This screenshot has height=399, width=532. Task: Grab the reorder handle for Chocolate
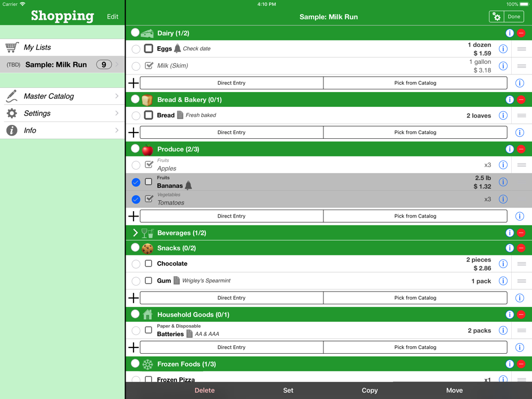pyautogui.click(x=521, y=264)
